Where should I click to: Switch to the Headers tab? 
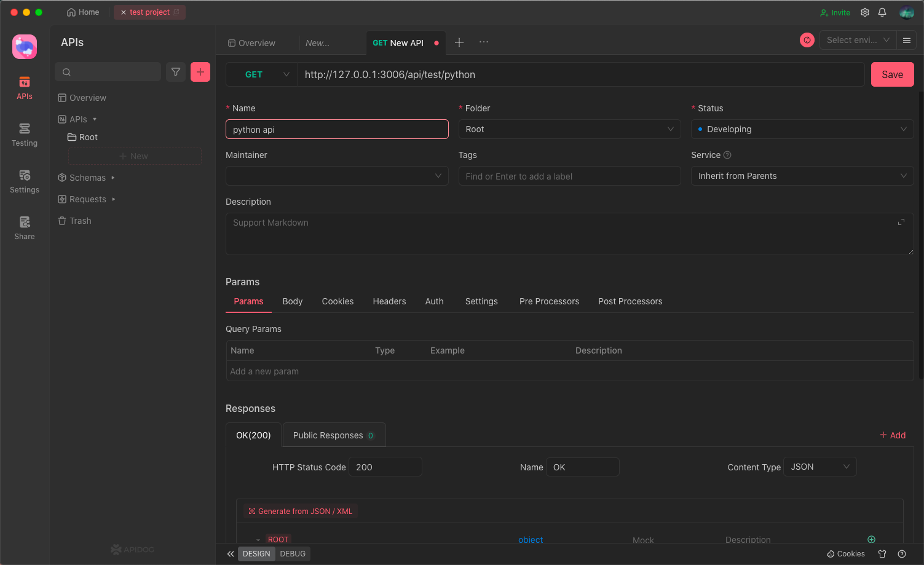(389, 301)
